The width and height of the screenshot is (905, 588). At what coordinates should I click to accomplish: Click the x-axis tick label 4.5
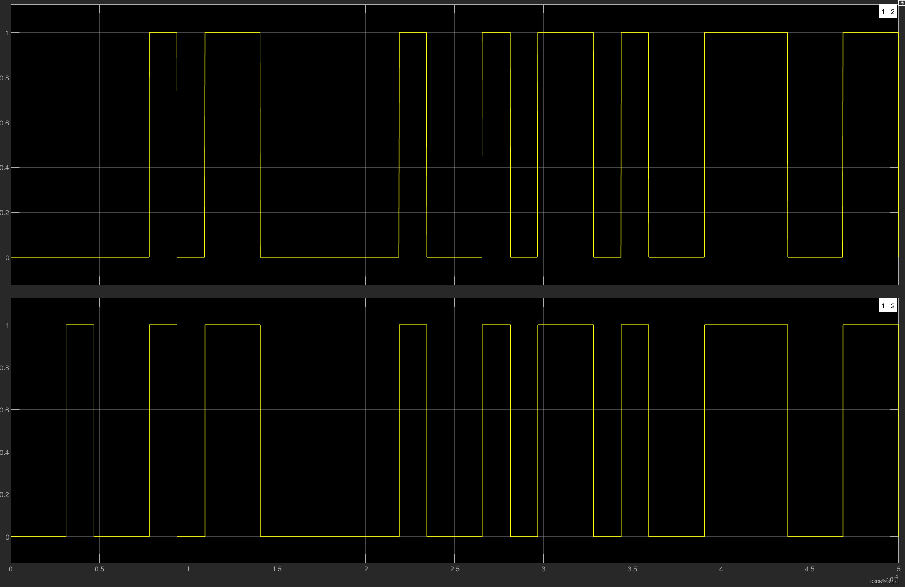click(809, 569)
